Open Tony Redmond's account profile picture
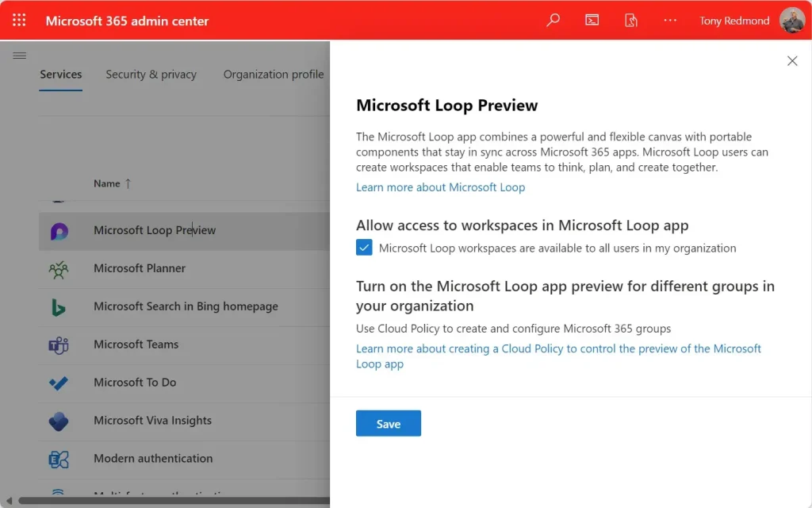Screen dimensions: 812x508 tap(791, 21)
